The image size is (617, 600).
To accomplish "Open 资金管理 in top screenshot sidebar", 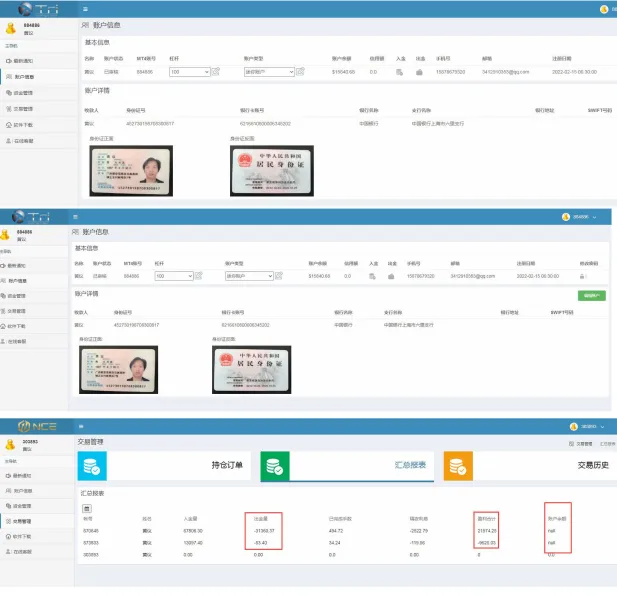I will 39,93.
